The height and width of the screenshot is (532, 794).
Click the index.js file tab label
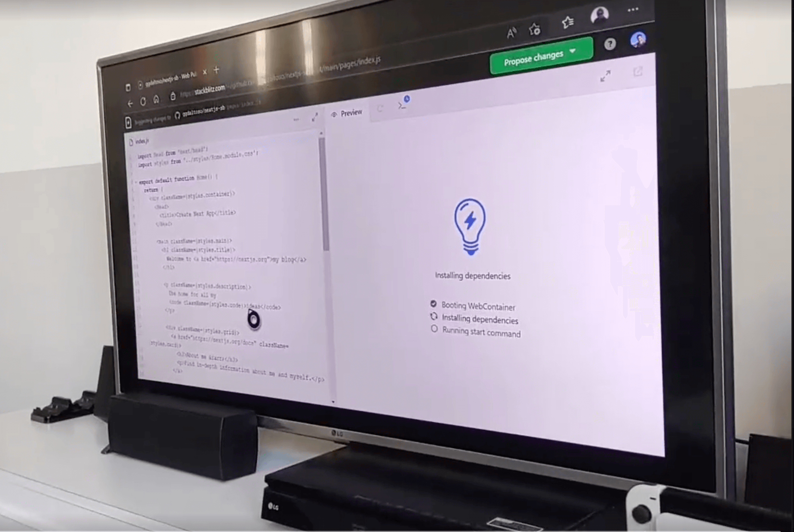pyautogui.click(x=142, y=140)
